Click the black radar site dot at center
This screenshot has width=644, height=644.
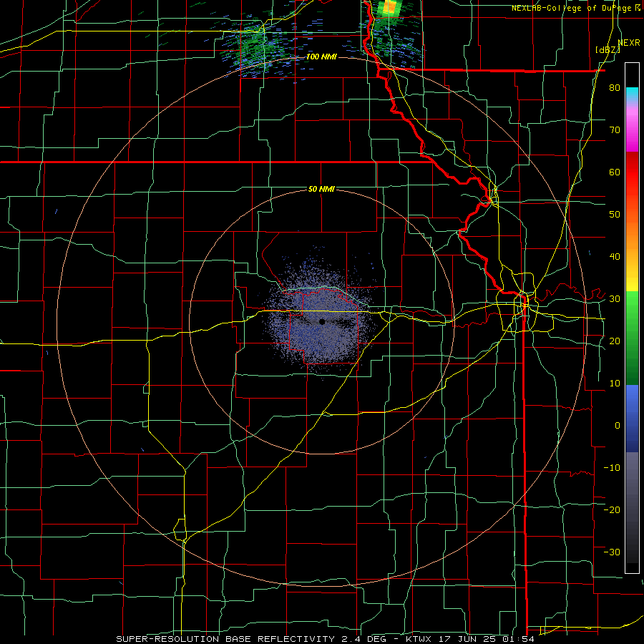(x=322, y=321)
